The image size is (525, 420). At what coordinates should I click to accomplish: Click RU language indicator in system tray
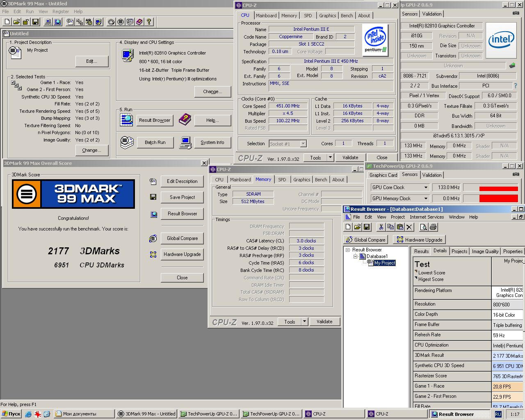pos(498,414)
